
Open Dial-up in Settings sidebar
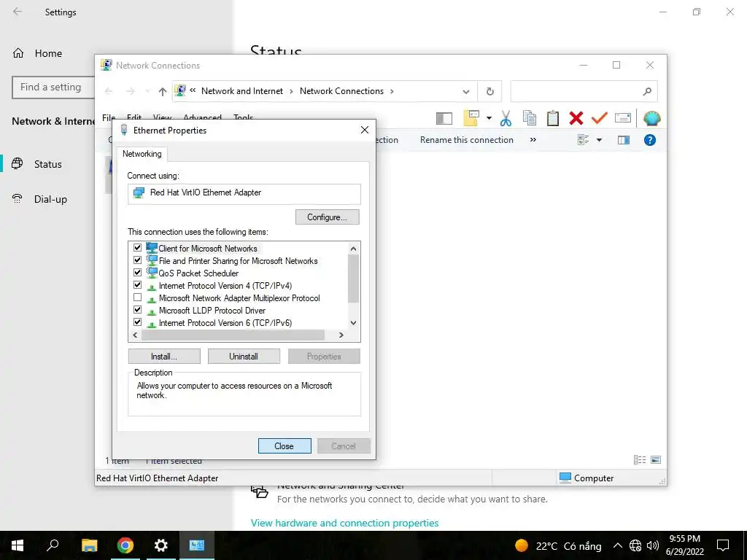pyautogui.click(x=50, y=199)
